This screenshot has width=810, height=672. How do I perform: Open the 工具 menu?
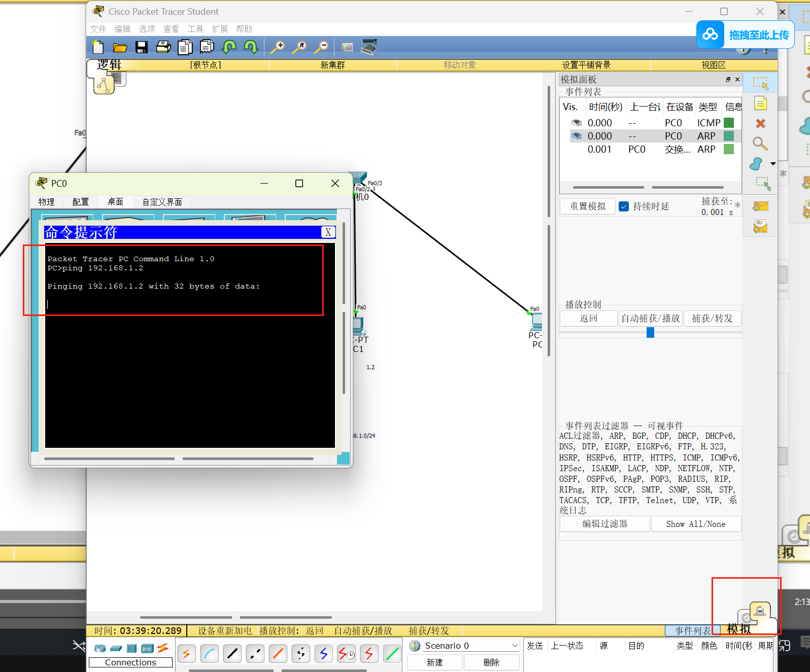(195, 29)
